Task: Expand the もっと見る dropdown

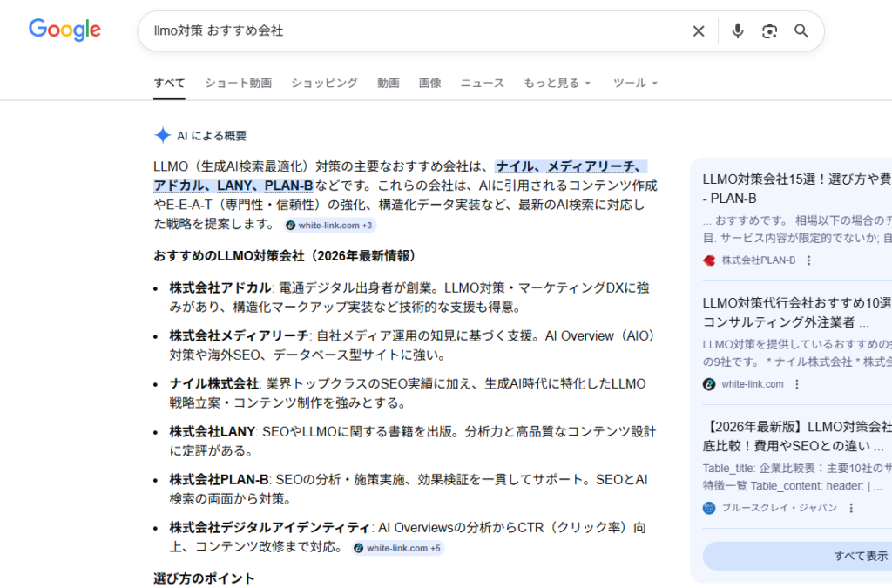Action: coord(558,83)
